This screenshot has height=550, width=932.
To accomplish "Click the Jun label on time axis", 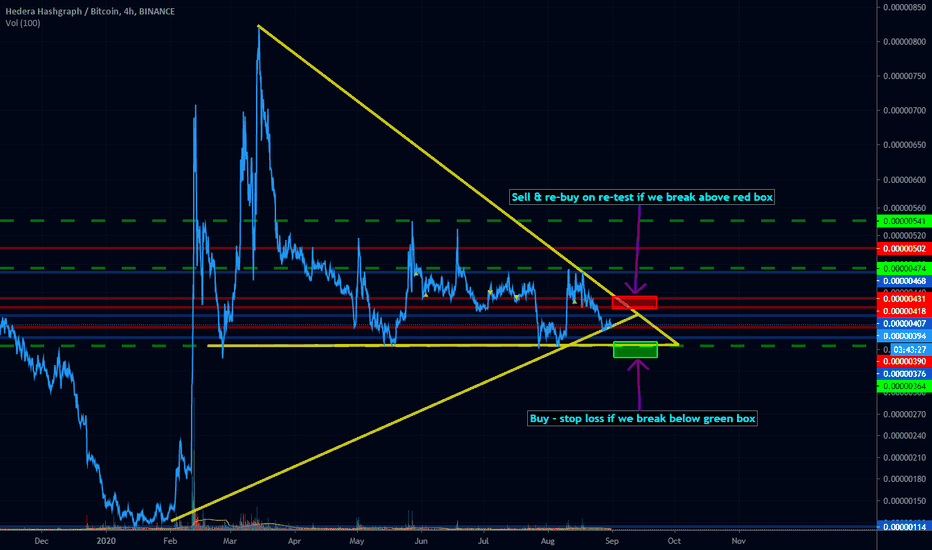I will (421, 541).
